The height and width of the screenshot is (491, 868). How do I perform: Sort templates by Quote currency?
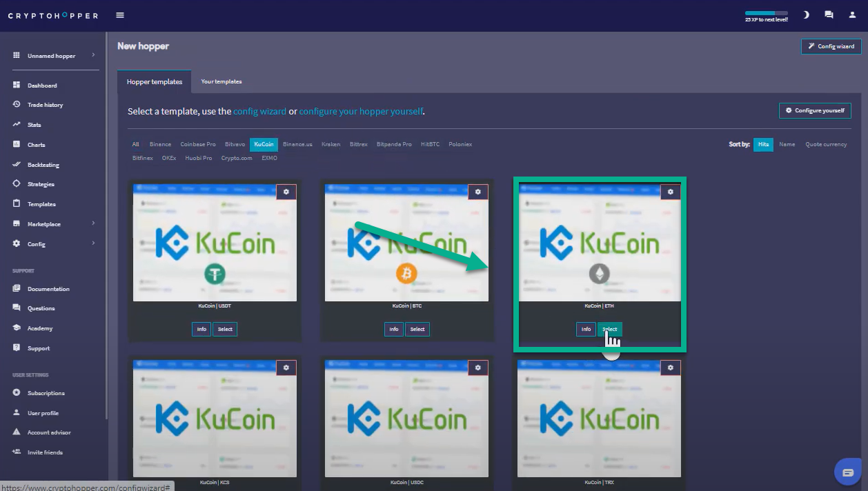[826, 144]
